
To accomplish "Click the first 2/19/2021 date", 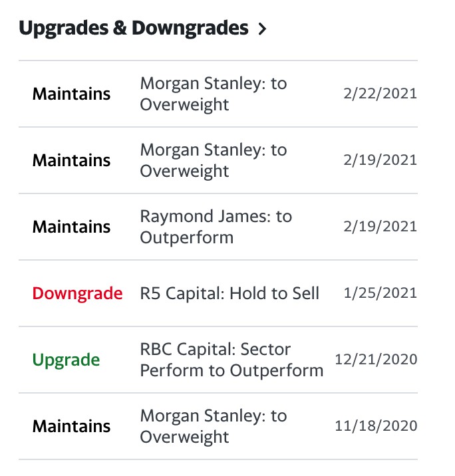I will (380, 160).
